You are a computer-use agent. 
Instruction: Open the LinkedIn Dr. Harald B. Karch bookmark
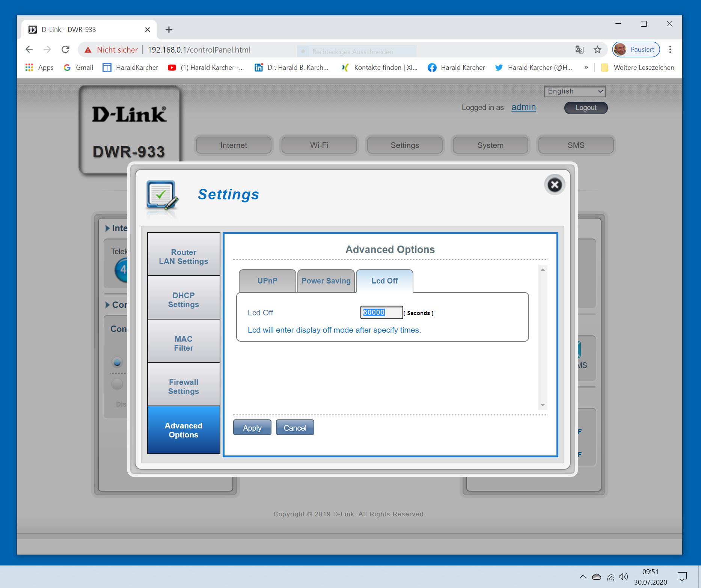pyautogui.click(x=291, y=68)
